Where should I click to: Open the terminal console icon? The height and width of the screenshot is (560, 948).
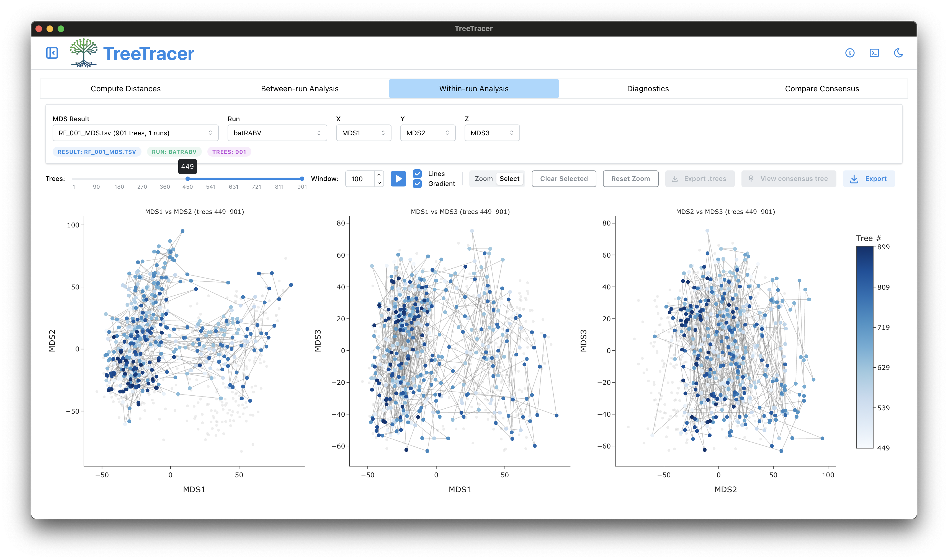pos(874,53)
